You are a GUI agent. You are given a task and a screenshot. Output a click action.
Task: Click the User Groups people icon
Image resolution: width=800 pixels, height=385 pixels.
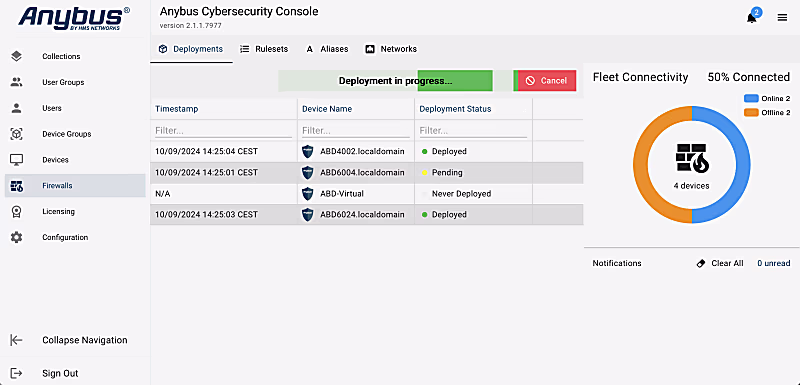point(16,82)
